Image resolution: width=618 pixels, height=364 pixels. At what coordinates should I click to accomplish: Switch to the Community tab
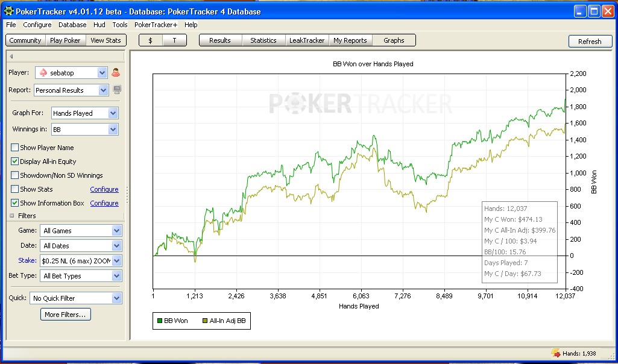tap(25, 40)
